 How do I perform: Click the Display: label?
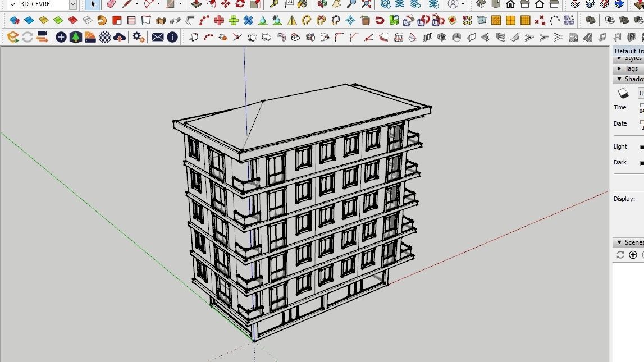coord(624,199)
